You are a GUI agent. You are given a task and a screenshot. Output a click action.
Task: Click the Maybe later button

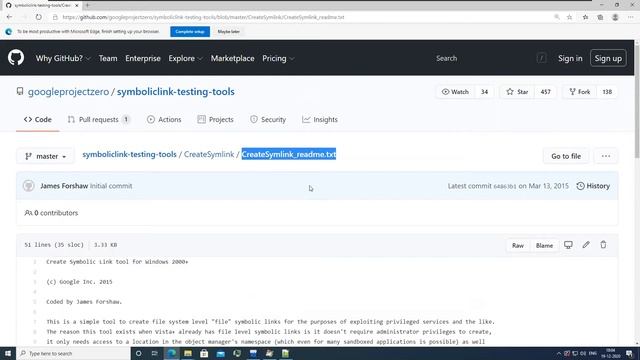coord(229,31)
